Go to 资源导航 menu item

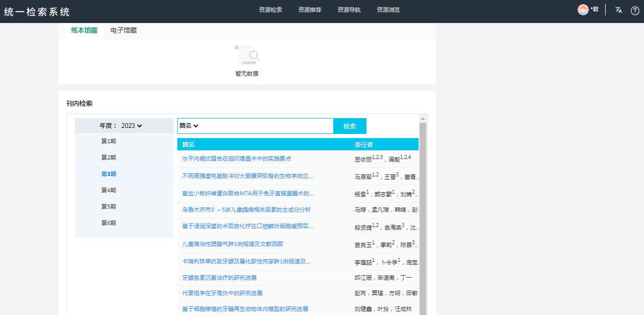click(349, 10)
